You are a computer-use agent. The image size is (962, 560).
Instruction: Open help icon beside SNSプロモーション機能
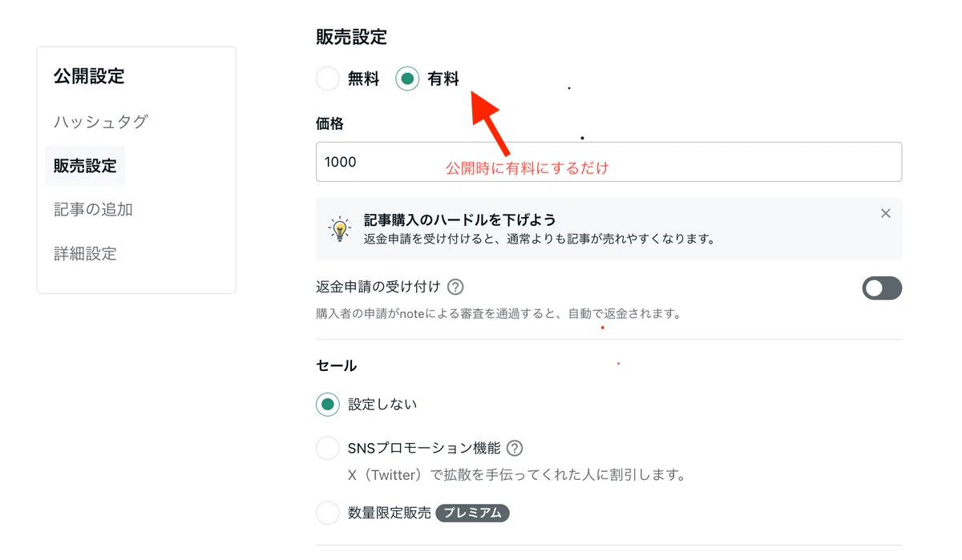[x=515, y=448]
